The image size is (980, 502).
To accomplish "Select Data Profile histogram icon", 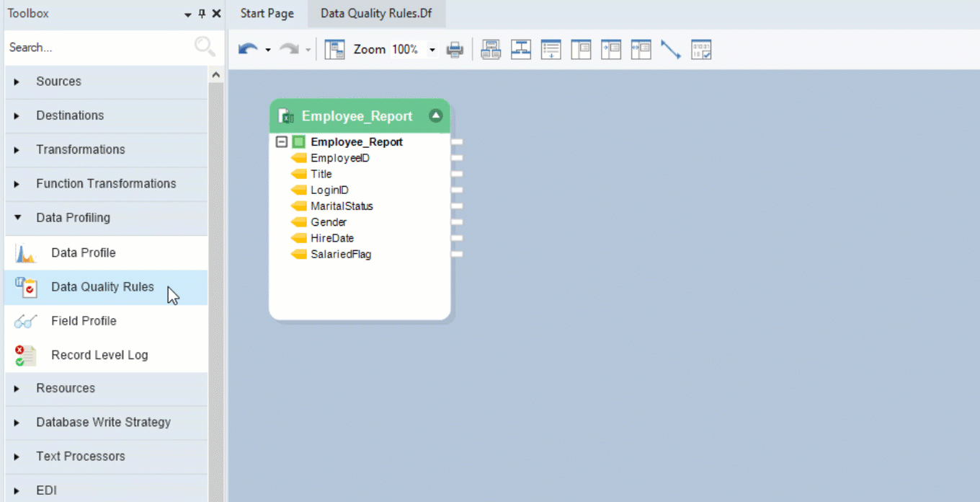I will coord(26,253).
